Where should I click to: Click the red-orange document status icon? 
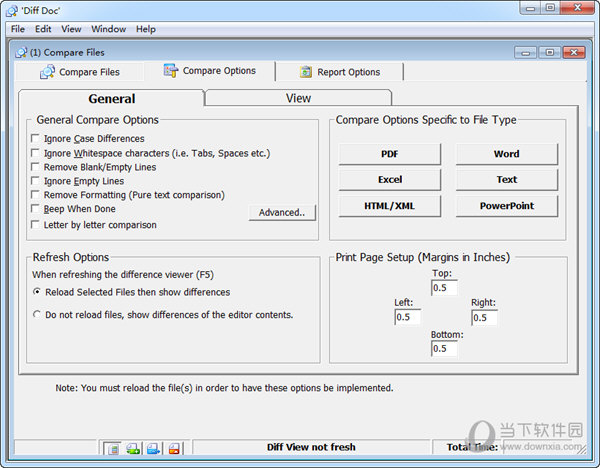(174, 448)
